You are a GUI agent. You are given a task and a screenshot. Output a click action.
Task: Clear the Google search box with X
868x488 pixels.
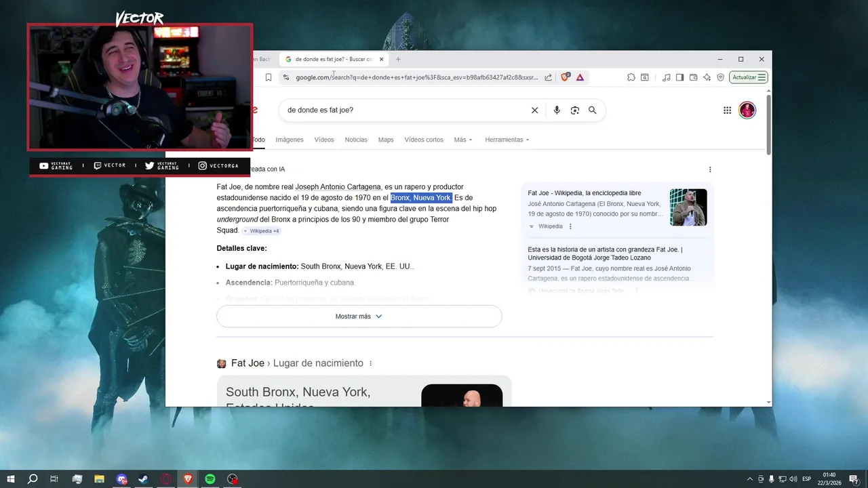click(x=534, y=110)
